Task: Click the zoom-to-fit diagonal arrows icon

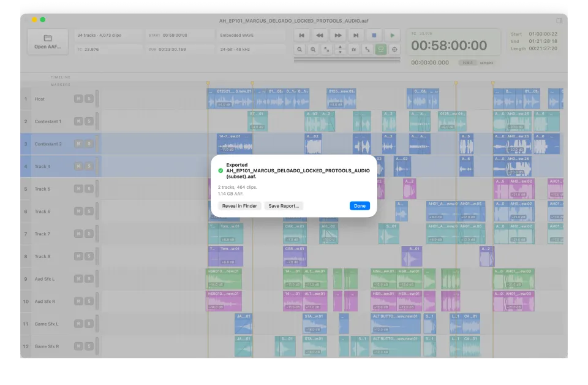Action: pos(326,49)
